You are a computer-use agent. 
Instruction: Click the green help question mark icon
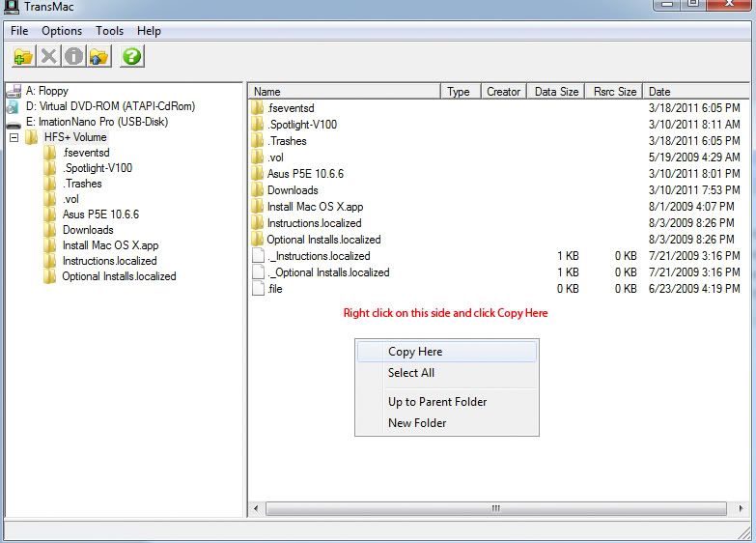tap(131, 56)
